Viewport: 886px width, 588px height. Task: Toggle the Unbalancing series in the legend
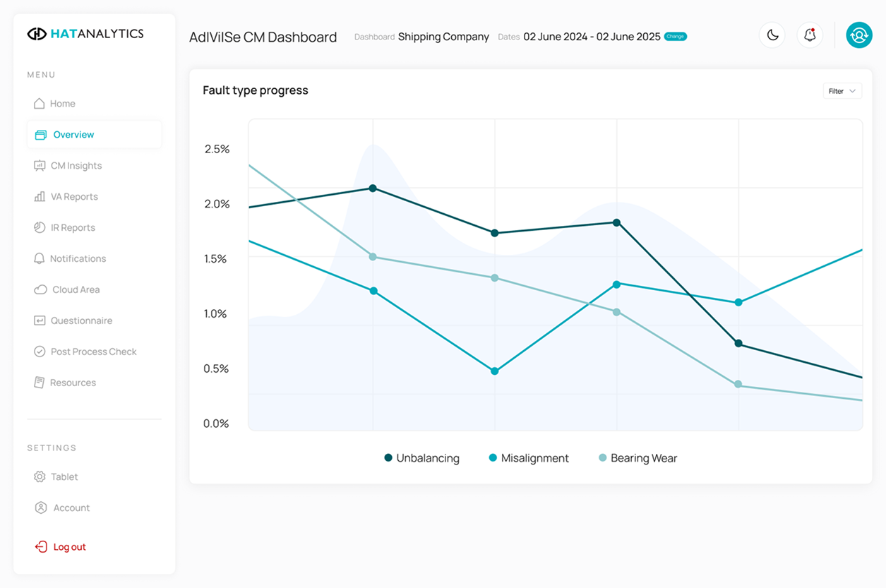point(421,457)
